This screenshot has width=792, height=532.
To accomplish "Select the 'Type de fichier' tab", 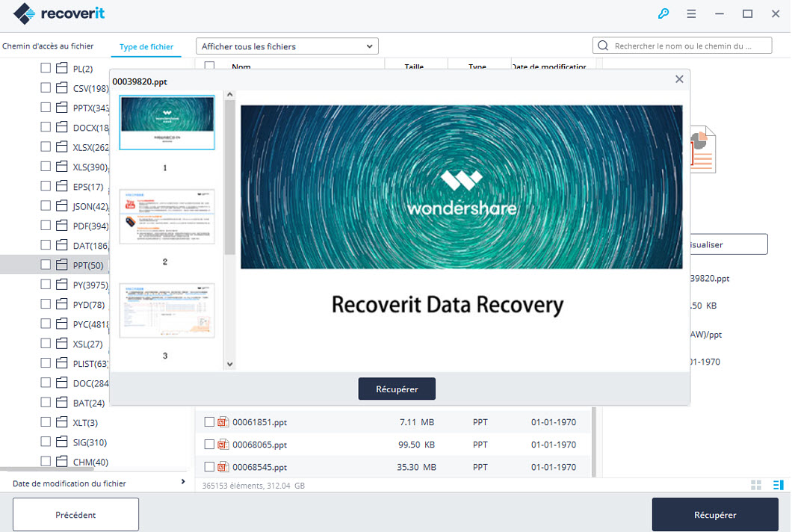I will pos(146,46).
